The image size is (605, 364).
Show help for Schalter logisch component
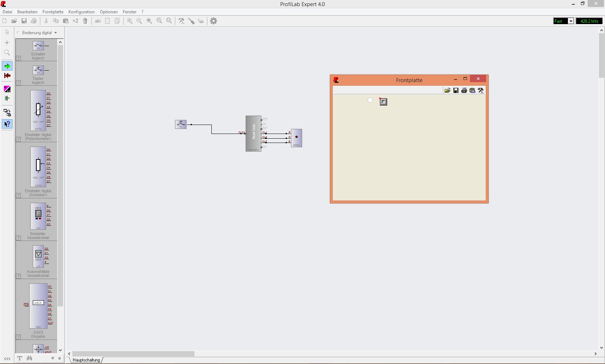19,58
